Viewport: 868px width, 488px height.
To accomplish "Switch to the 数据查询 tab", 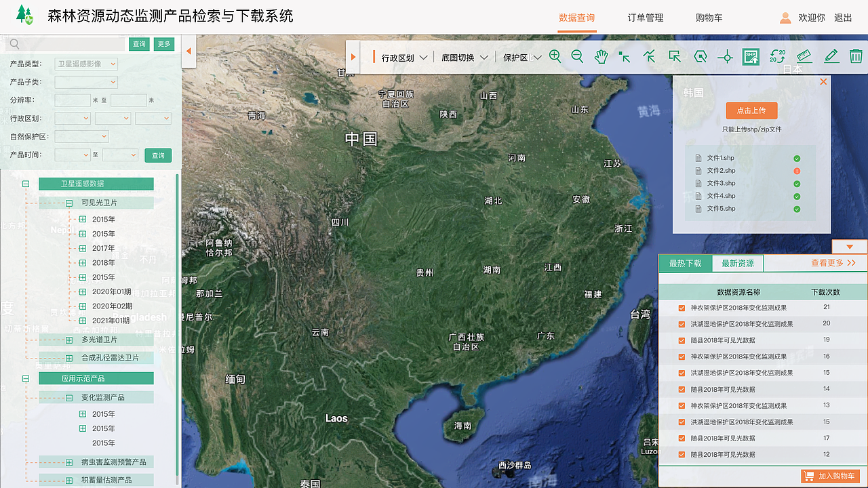I will pyautogui.click(x=577, y=18).
